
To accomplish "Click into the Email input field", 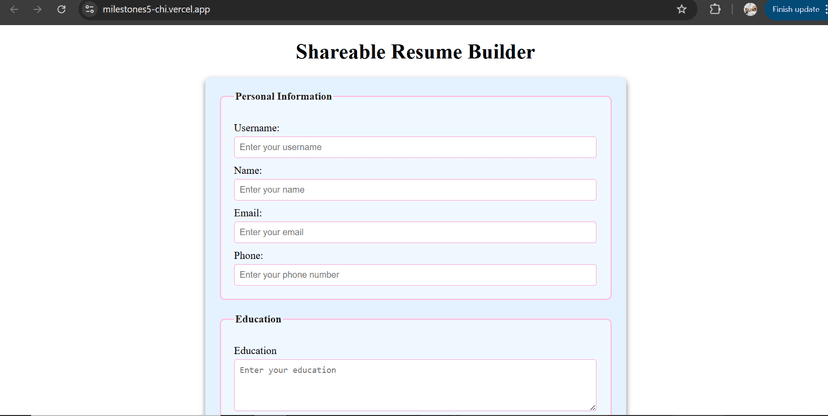I will pyautogui.click(x=415, y=232).
